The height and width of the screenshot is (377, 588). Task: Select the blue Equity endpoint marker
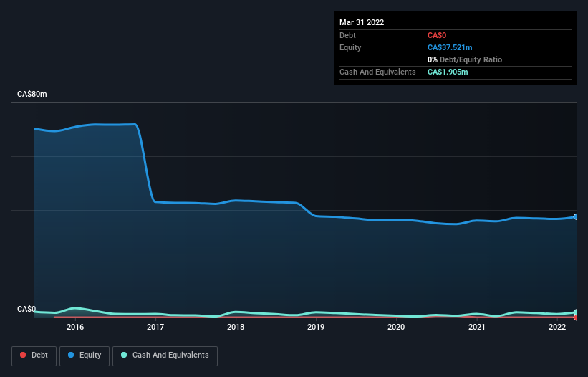(576, 217)
